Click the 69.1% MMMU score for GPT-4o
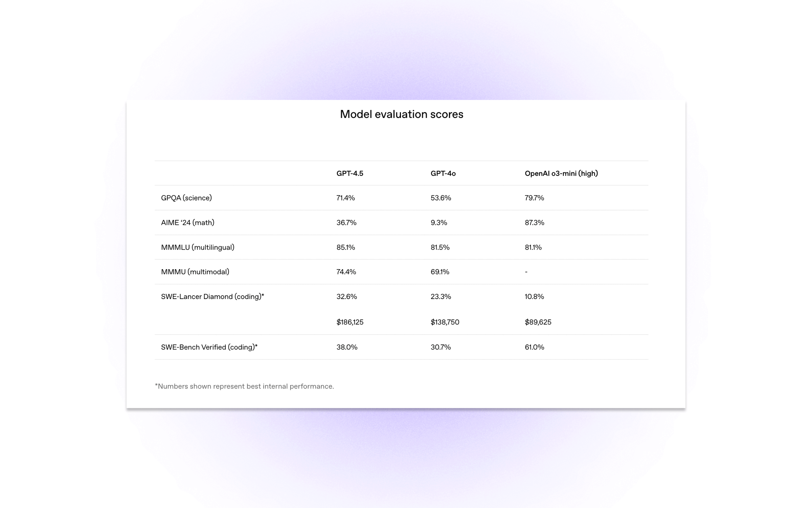 click(440, 272)
